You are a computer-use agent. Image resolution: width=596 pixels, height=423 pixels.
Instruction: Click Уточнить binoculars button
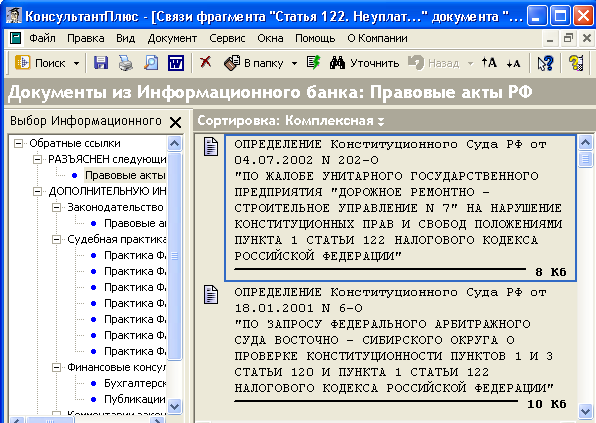pos(364,63)
